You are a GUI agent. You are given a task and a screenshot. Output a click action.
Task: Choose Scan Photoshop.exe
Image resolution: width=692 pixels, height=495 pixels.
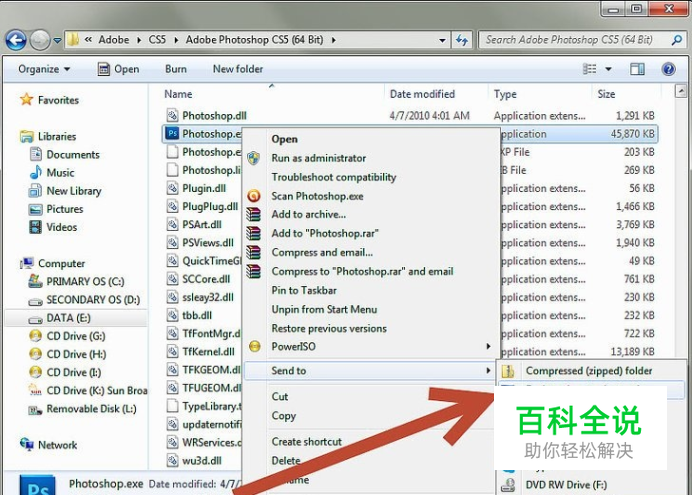[x=317, y=196]
